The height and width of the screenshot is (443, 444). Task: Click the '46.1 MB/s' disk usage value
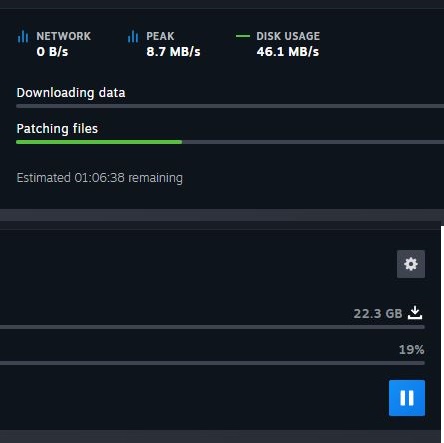point(288,52)
